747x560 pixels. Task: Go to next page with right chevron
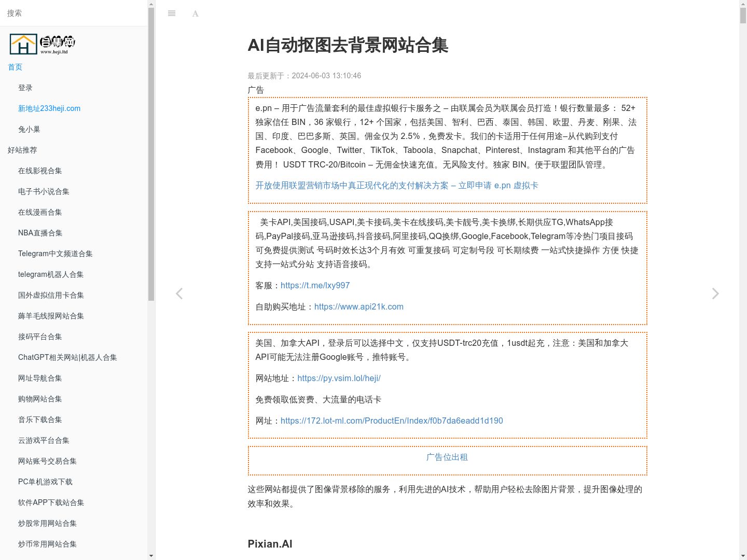715,293
